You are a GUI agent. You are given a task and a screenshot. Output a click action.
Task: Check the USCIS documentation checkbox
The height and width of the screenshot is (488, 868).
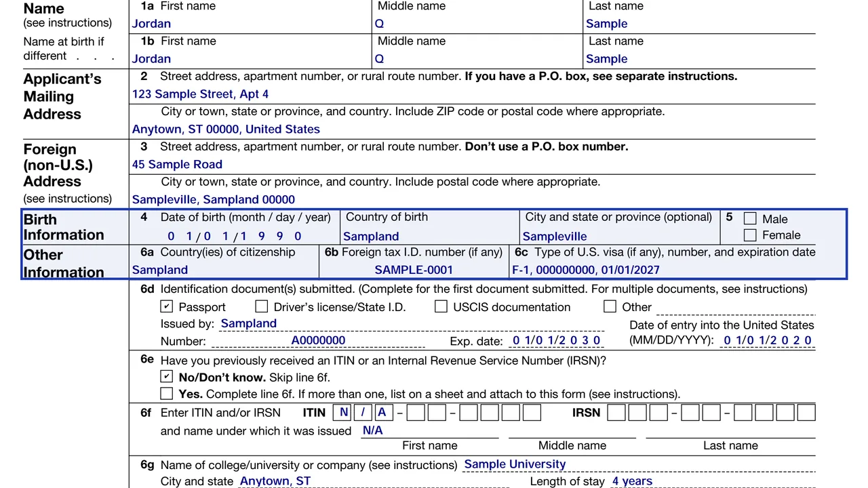pyautogui.click(x=441, y=307)
